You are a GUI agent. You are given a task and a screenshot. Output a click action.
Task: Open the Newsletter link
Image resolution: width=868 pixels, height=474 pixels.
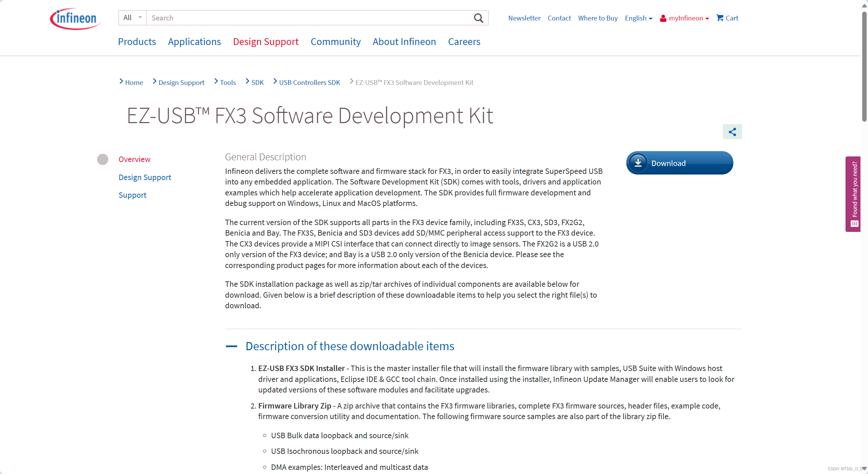pyautogui.click(x=524, y=18)
